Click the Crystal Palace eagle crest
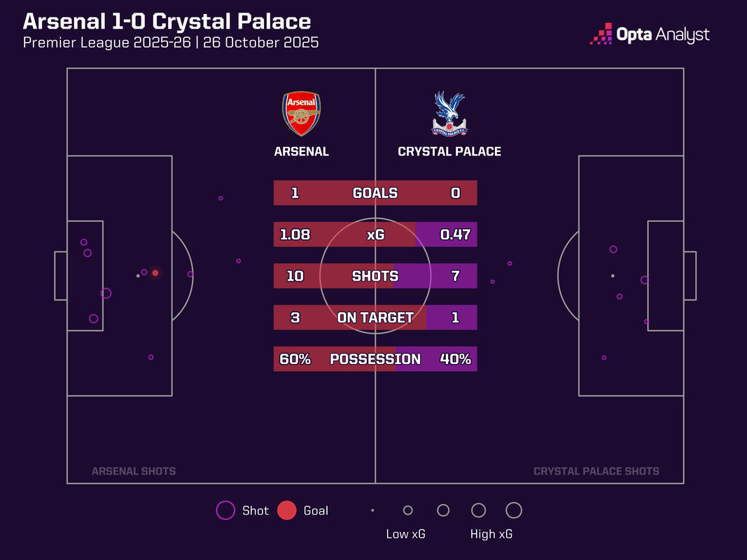 coord(449,114)
